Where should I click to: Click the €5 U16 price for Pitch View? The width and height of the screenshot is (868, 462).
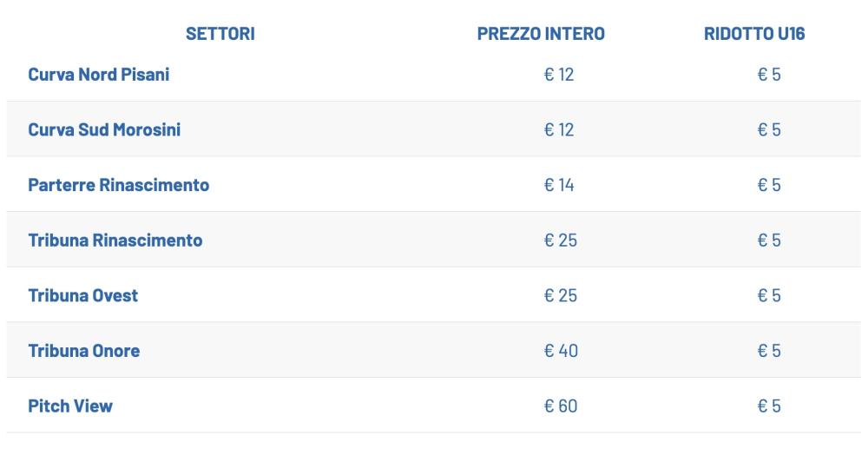(769, 406)
